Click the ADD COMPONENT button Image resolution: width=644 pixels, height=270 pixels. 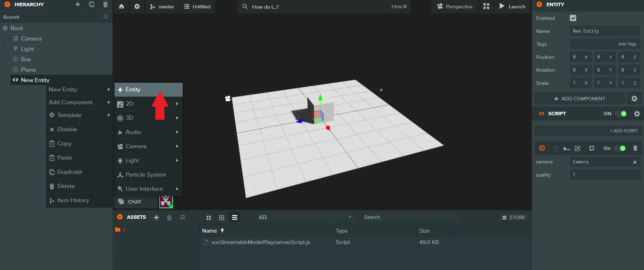coord(580,99)
